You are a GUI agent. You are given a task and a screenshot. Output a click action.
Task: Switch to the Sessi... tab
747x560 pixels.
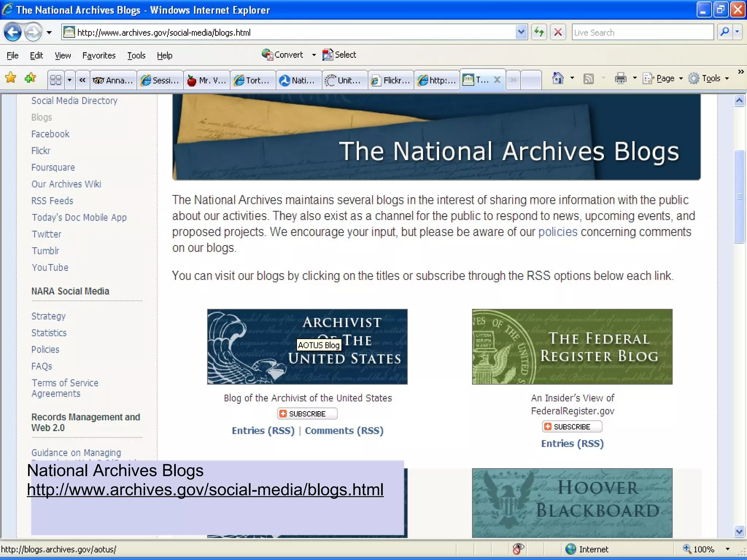160,80
